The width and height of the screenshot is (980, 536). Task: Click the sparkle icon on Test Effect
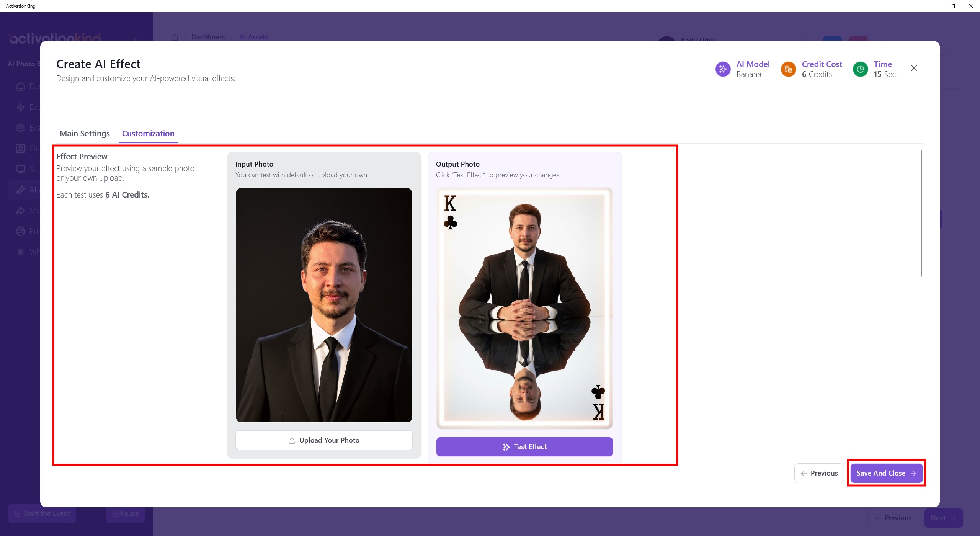pyautogui.click(x=506, y=447)
